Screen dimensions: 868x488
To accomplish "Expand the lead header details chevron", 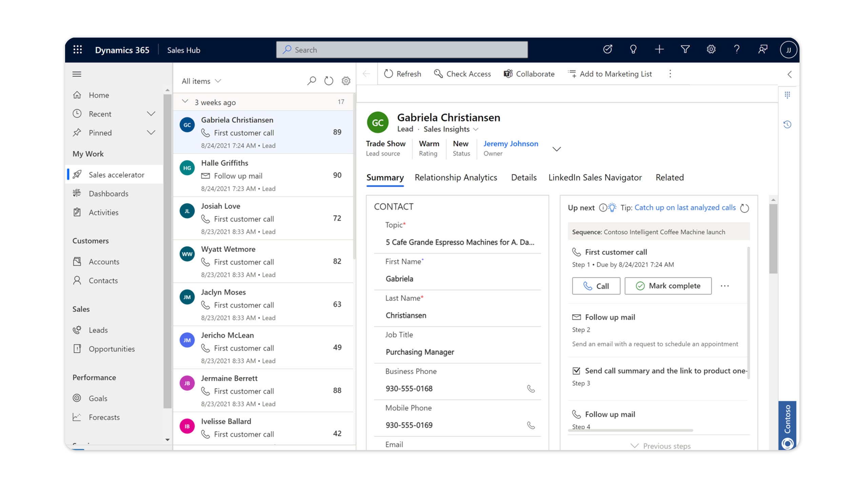I will (x=556, y=149).
